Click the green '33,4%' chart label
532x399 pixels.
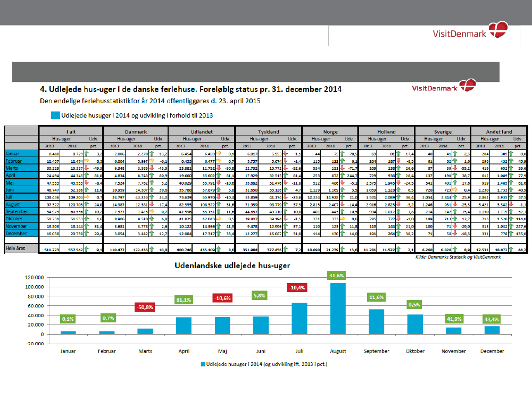[x=492, y=319]
